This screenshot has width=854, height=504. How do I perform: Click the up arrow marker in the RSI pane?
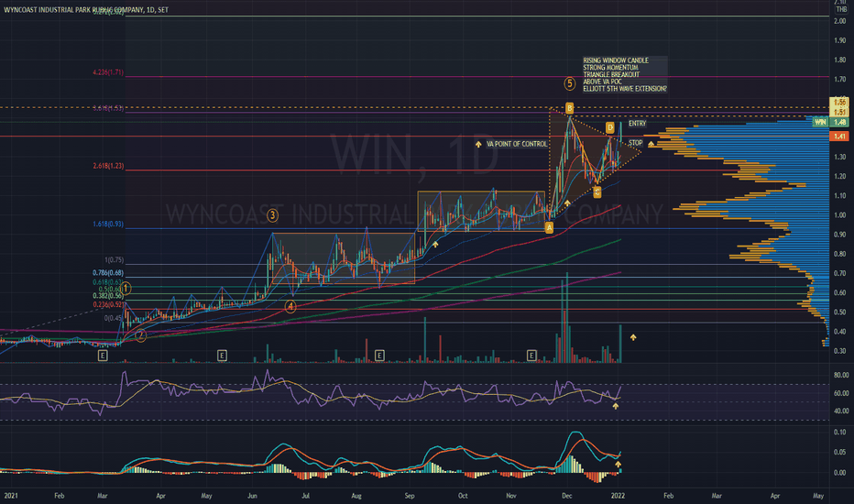pyautogui.click(x=616, y=406)
